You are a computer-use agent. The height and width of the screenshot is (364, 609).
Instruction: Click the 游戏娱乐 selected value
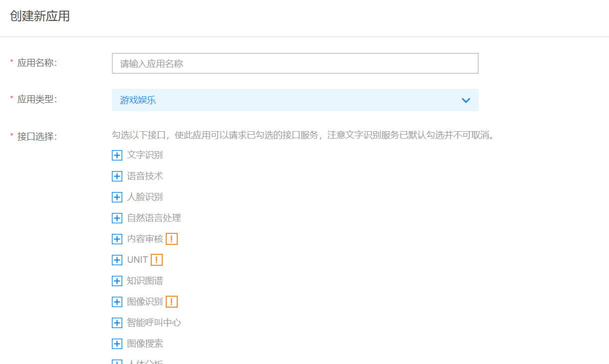point(138,100)
